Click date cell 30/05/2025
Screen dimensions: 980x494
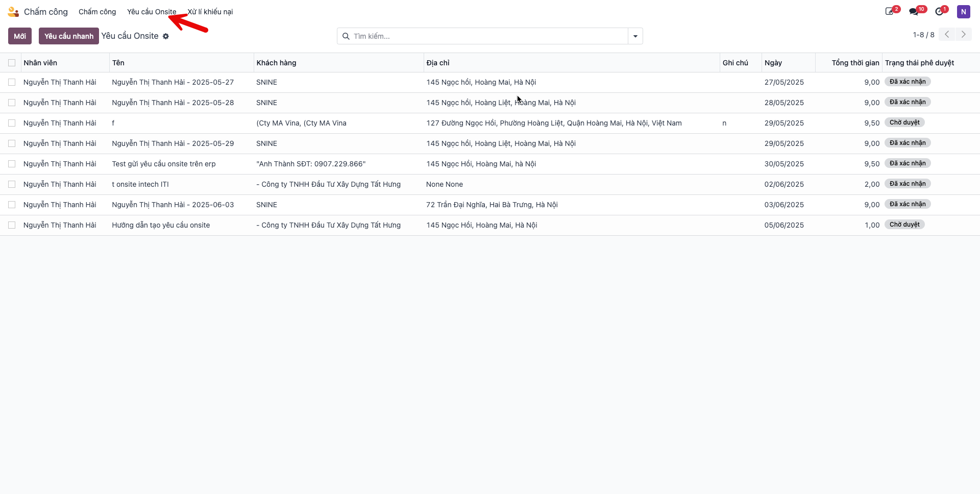784,164
